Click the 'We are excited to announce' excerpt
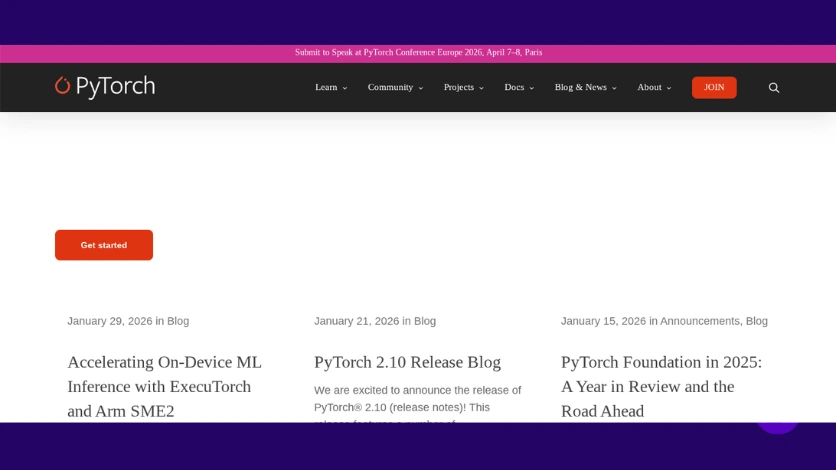The height and width of the screenshot is (470, 836). 417,403
